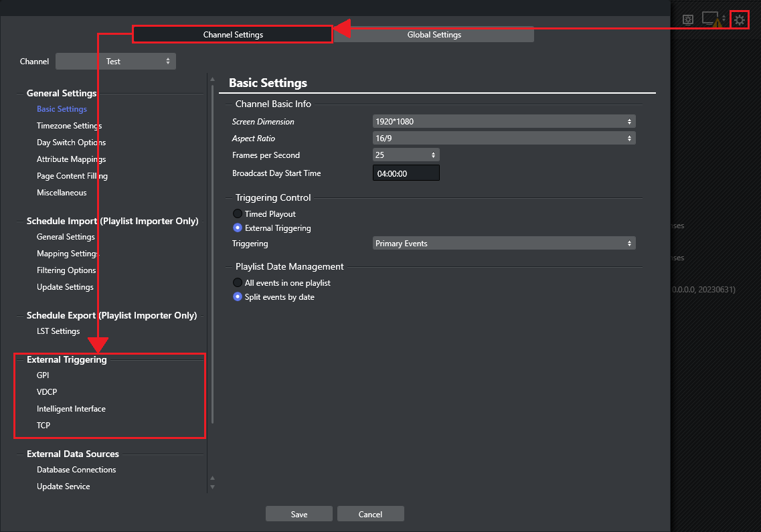Open the Channel selector showing Test

tap(115, 62)
